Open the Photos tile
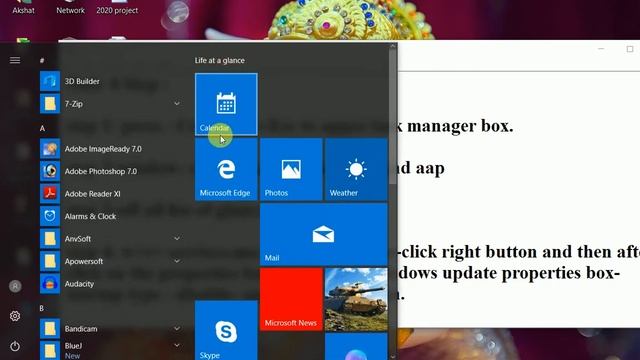 tap(291, 169)
